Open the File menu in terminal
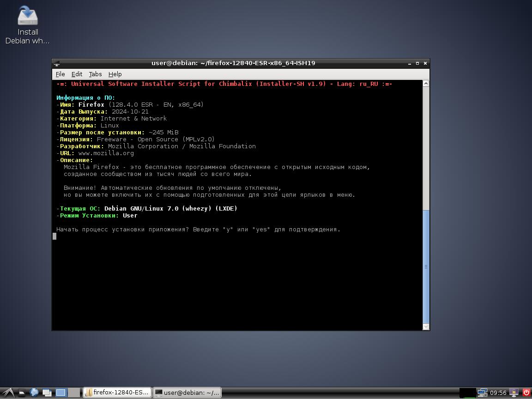532x399 pixels. click(60, 74)
